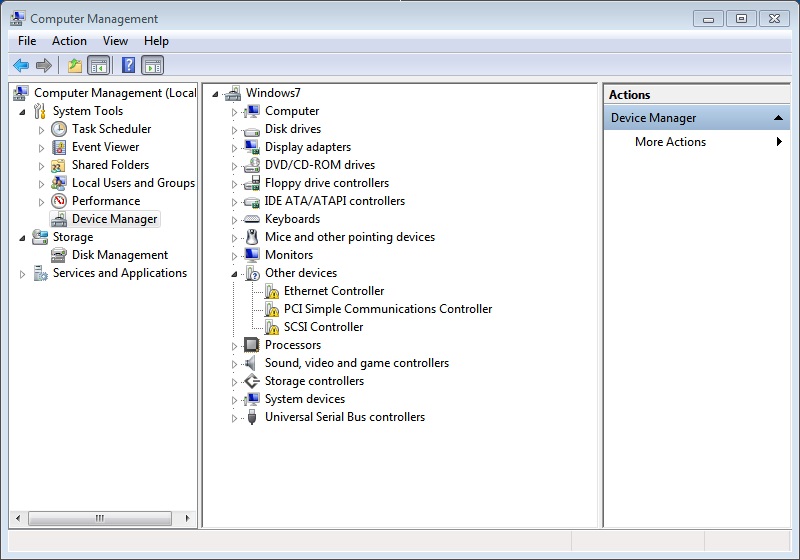Select Disk Management in left tree

119,255
